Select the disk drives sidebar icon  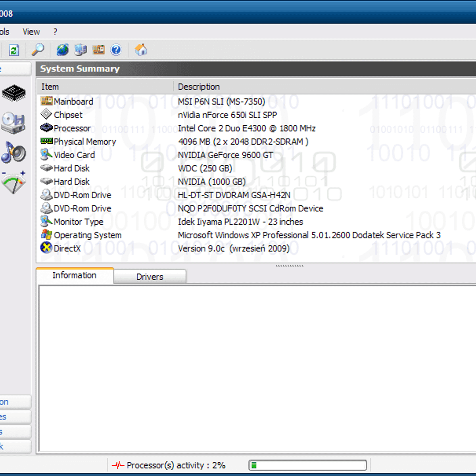(13, 123)
